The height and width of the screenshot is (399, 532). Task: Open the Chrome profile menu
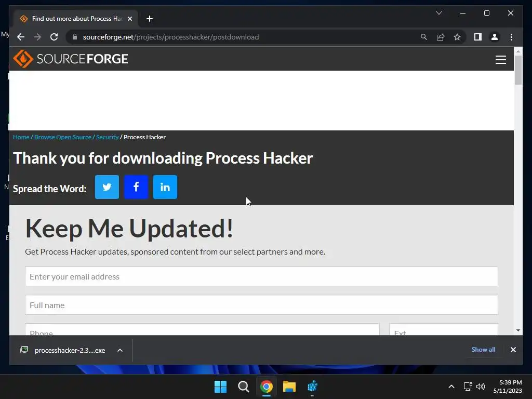coord(495,37)
